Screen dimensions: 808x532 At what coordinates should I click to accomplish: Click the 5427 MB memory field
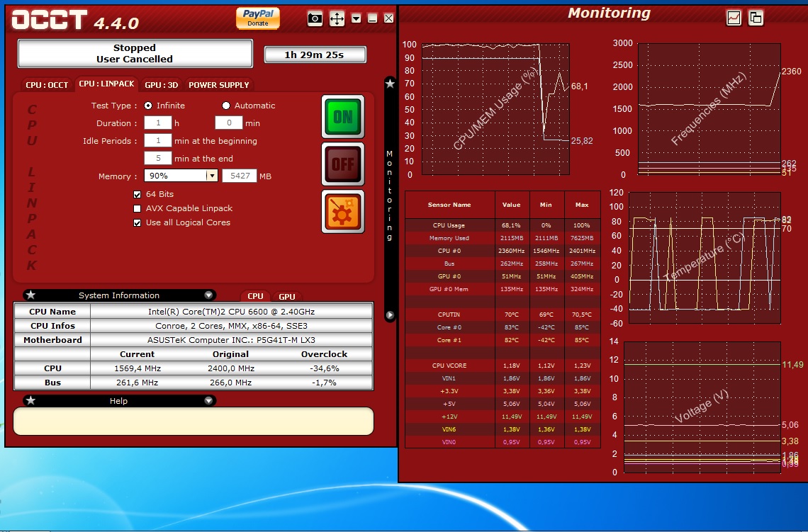click(240, 176)
